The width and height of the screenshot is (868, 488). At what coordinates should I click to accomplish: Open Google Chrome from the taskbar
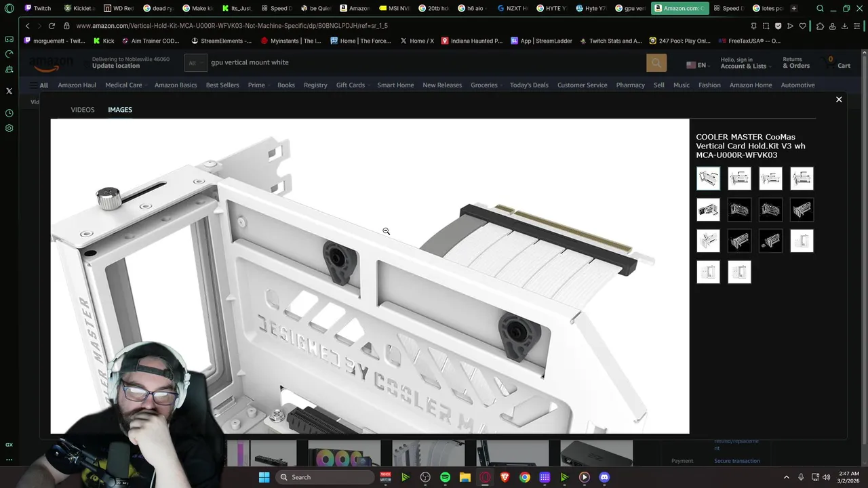(524, 477)
